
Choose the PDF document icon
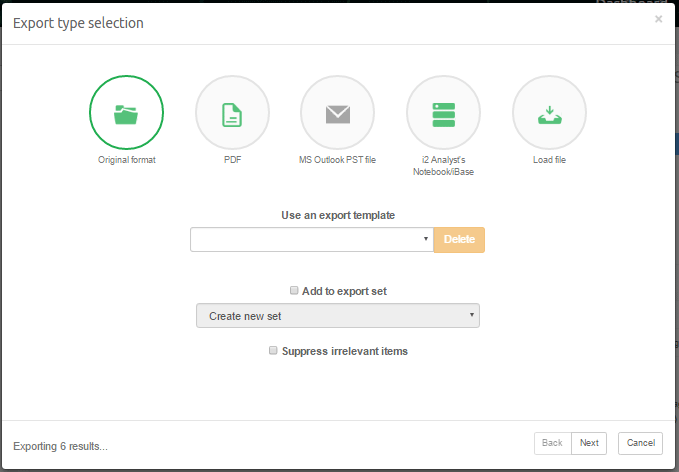(x=232, y=113)
